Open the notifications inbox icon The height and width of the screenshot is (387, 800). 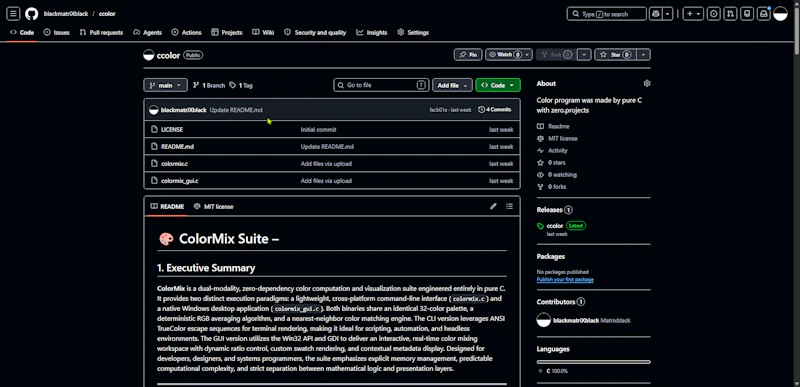coord(764,14)
